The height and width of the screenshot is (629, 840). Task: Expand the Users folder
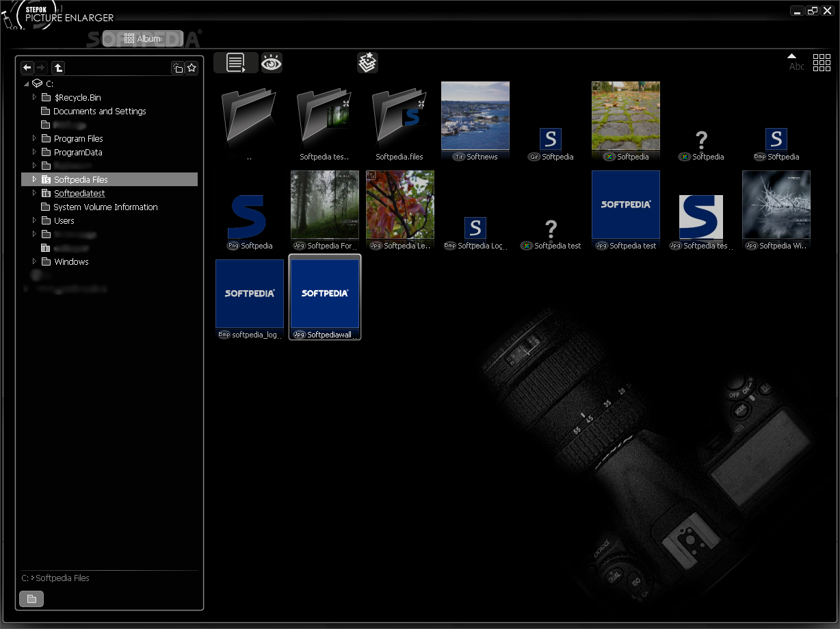pos(35,220)
